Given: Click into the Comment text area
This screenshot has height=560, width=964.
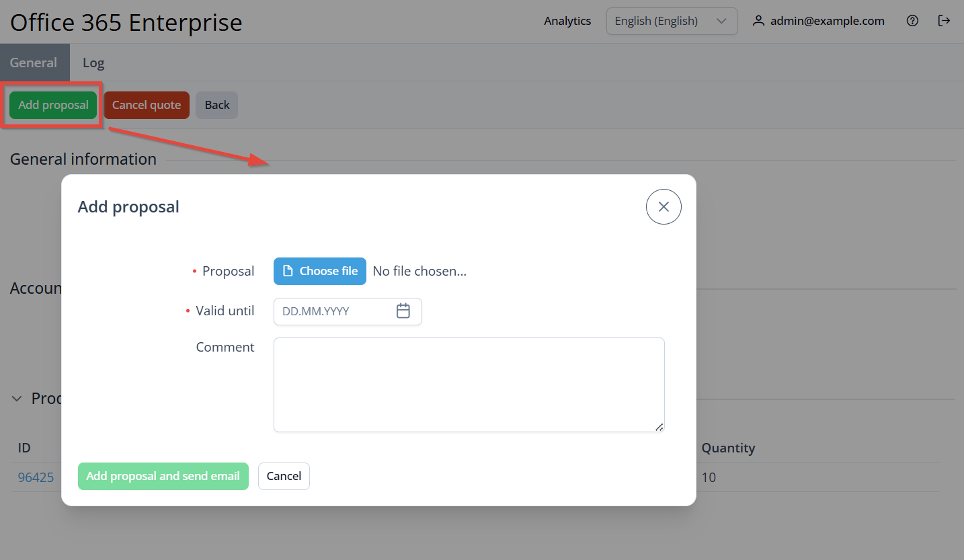Looking at the screenshot, I should (469, 385).
